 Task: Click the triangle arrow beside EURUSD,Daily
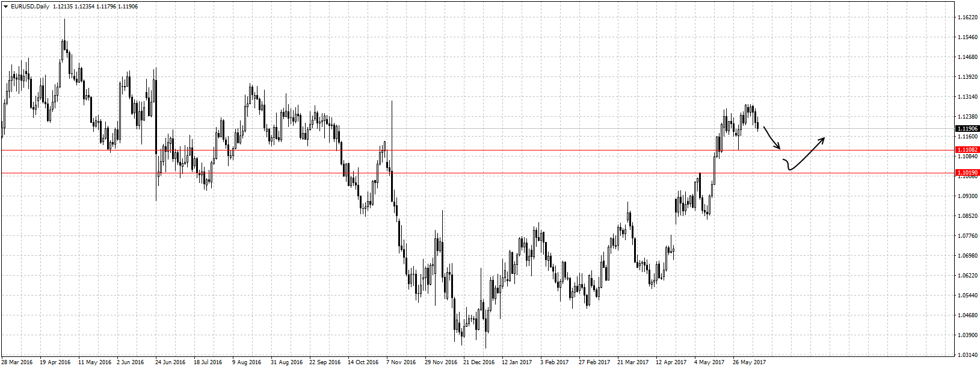point(5,7)
